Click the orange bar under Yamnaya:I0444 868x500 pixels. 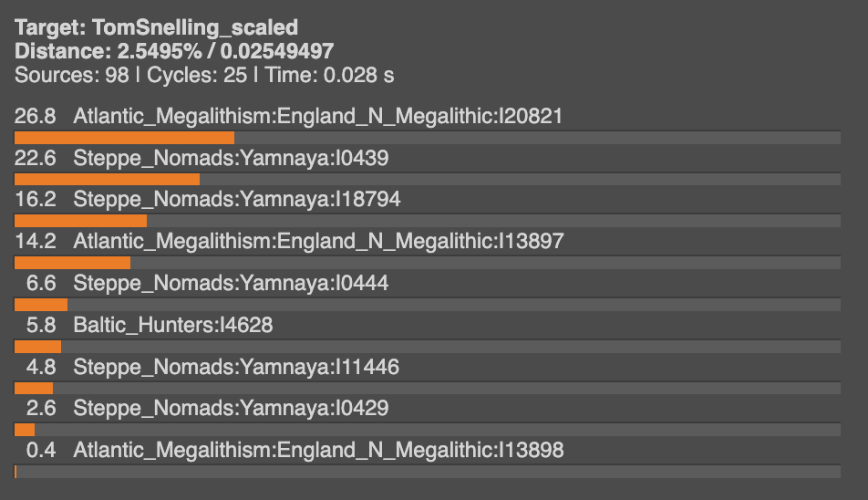click(x=41, y=305)
